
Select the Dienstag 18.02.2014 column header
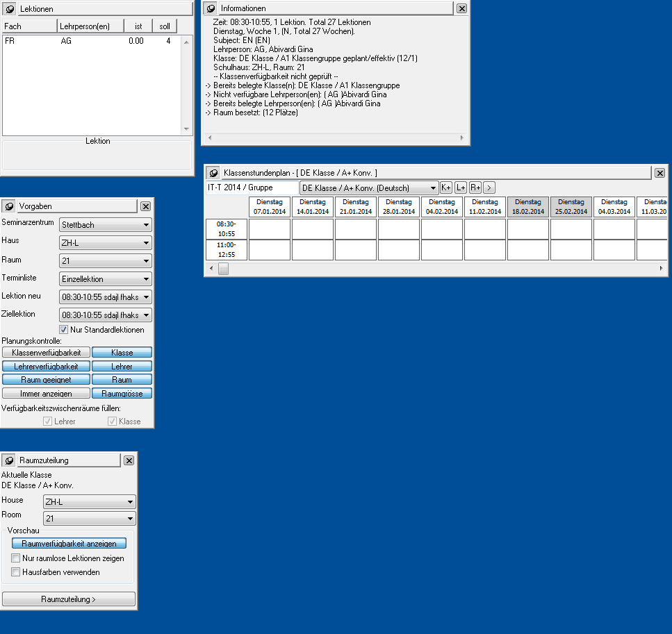[527, 207]
